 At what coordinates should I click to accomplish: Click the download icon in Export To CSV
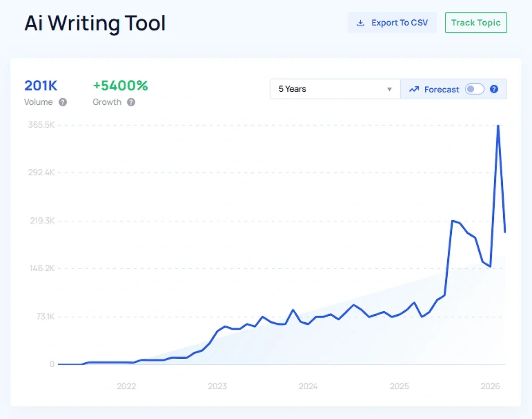coord(360,23)
